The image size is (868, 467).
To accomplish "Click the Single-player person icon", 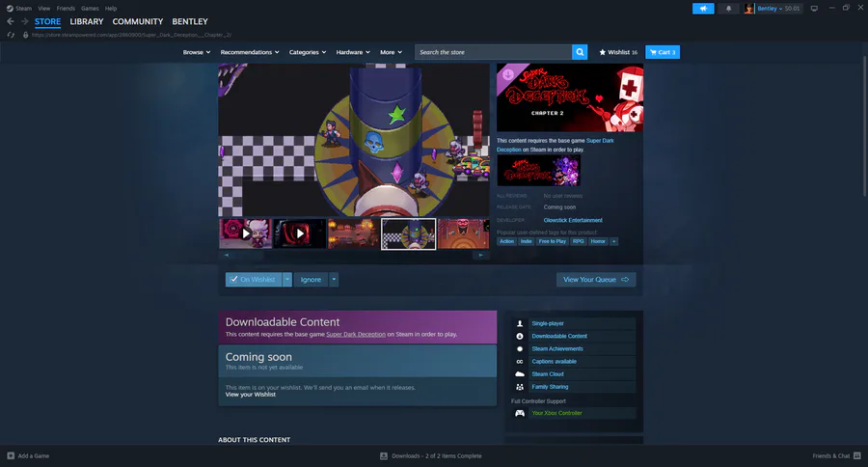I will tap(519, 323).
